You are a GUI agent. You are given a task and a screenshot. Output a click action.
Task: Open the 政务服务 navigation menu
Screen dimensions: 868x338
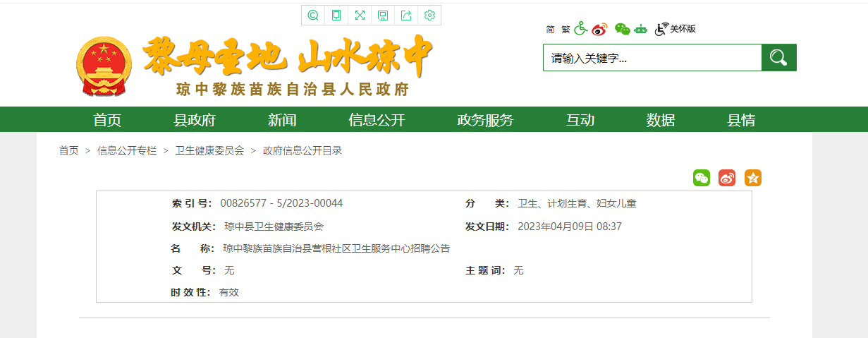[485, 120]
